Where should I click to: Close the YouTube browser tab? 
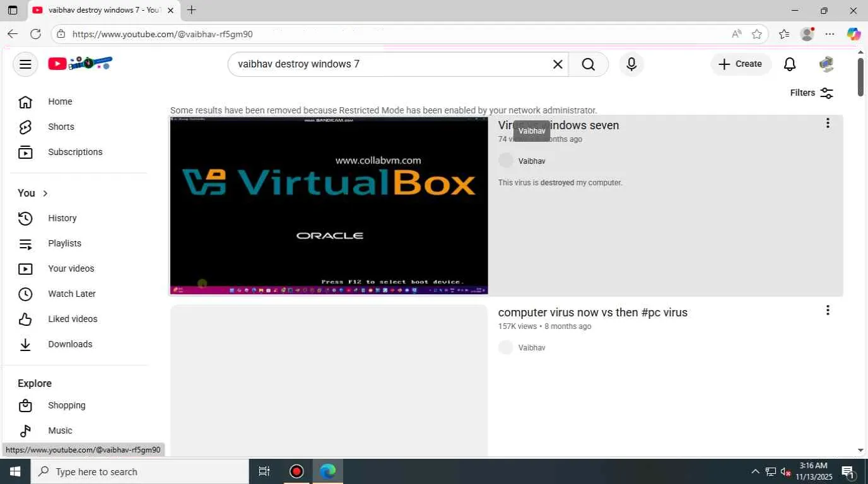pyautogui.click(x=170, y=10)
